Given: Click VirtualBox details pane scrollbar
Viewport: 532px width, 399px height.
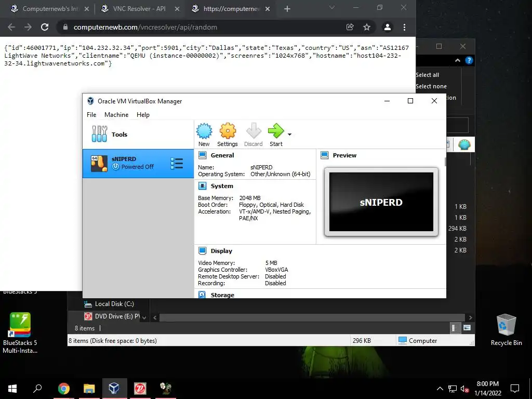Looking at the screenshot, I should coord(445,162).
